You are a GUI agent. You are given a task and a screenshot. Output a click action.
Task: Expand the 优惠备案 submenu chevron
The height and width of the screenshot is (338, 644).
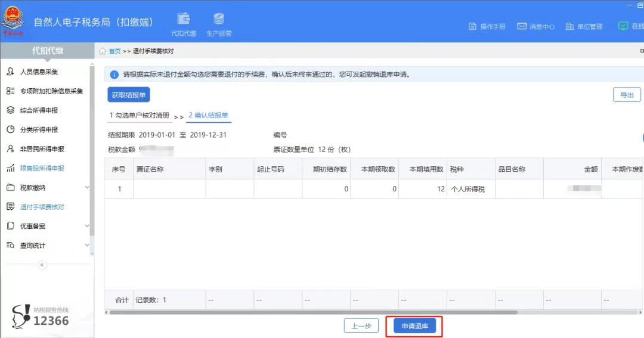coord(87,226)
